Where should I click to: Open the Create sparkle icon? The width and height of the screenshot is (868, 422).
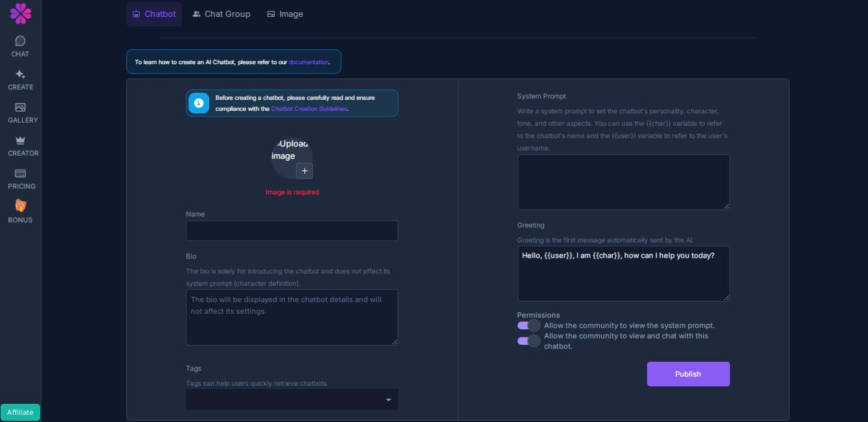pyautogui.click(x=20, y=74)
